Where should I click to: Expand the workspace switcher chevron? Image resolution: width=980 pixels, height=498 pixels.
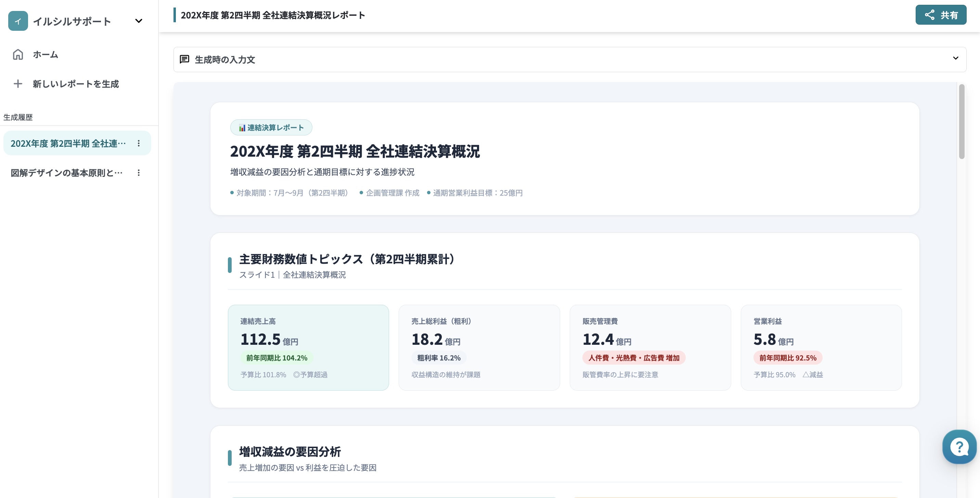point(139,21)
